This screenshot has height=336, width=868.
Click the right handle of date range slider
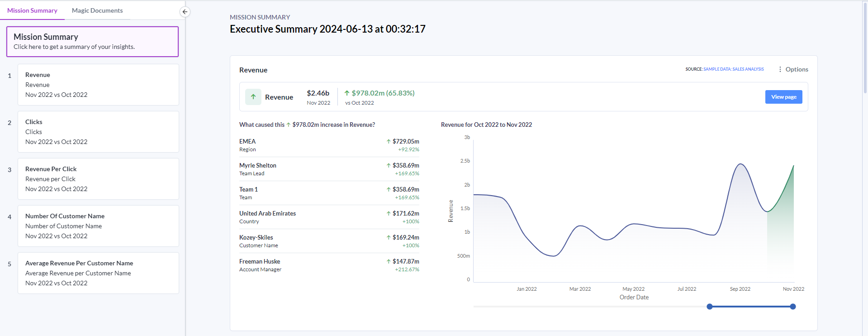(x=793, y=307)
